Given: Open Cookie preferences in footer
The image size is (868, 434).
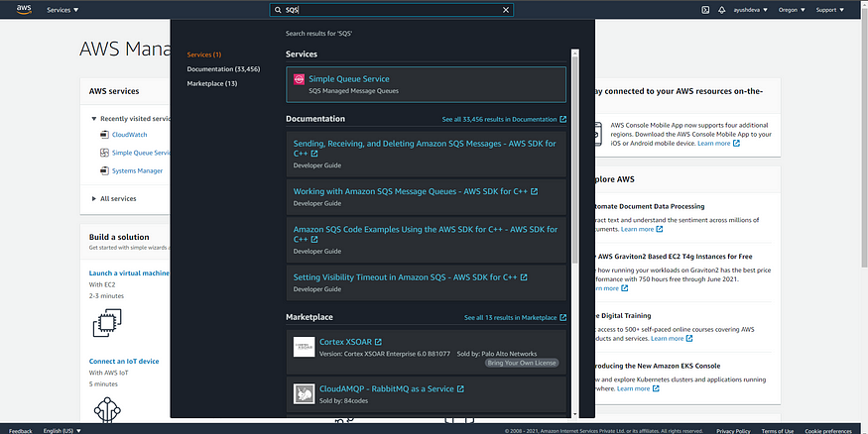Looking at the screenshot, I should [x=828, y=431].
